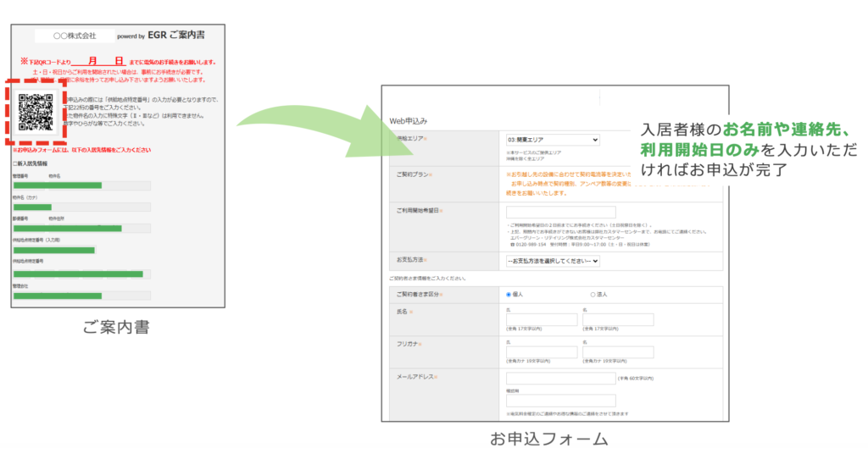Click the orange ご契約プラン notice text
868x470 pixels.
coord(569,184)
